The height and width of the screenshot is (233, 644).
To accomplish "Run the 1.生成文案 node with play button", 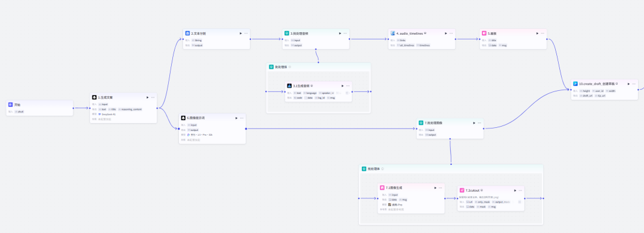I will (x=147, y=97).
